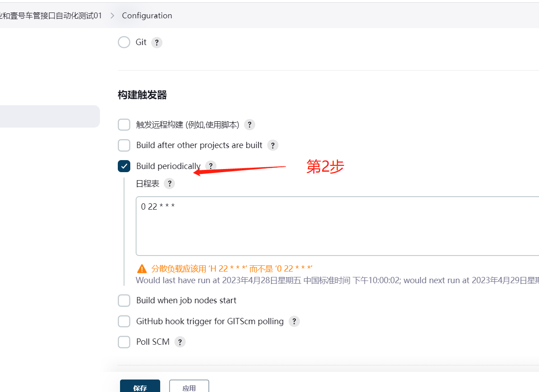Click the orange warning triangle icon
The height and width of the screenshot is (392, 539).
142,268
